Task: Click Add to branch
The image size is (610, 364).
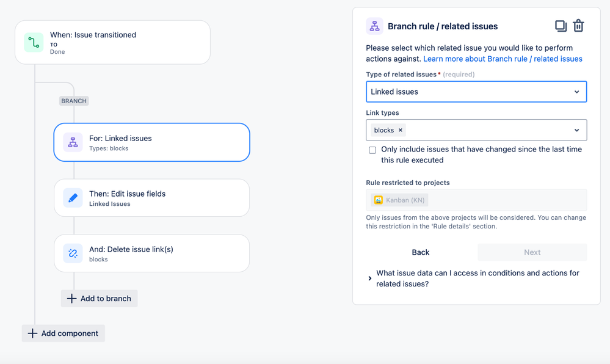Action: [x=99, y=299]
